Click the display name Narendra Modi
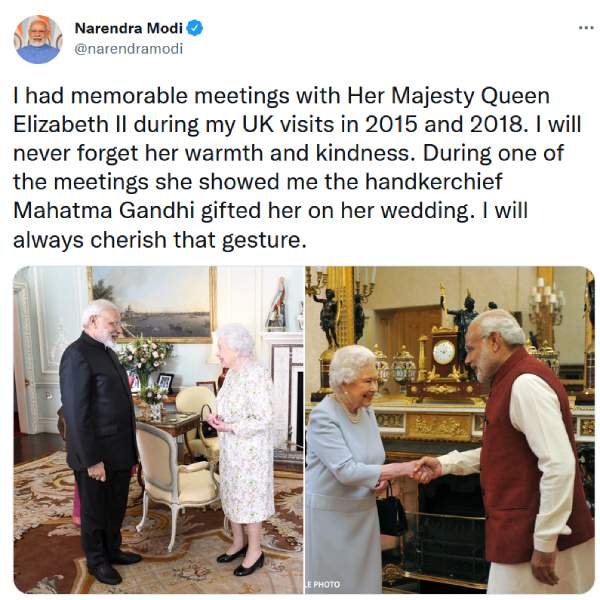 [129, 28]
